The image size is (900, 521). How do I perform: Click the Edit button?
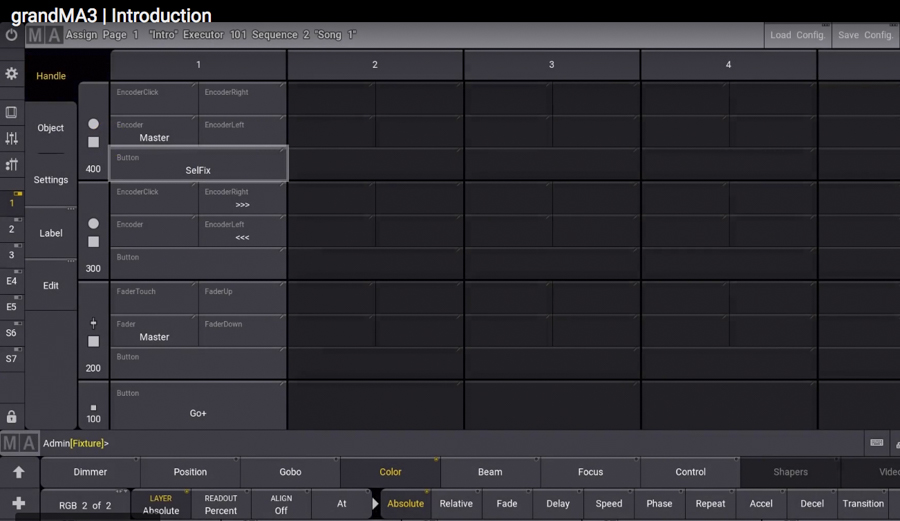51,285
